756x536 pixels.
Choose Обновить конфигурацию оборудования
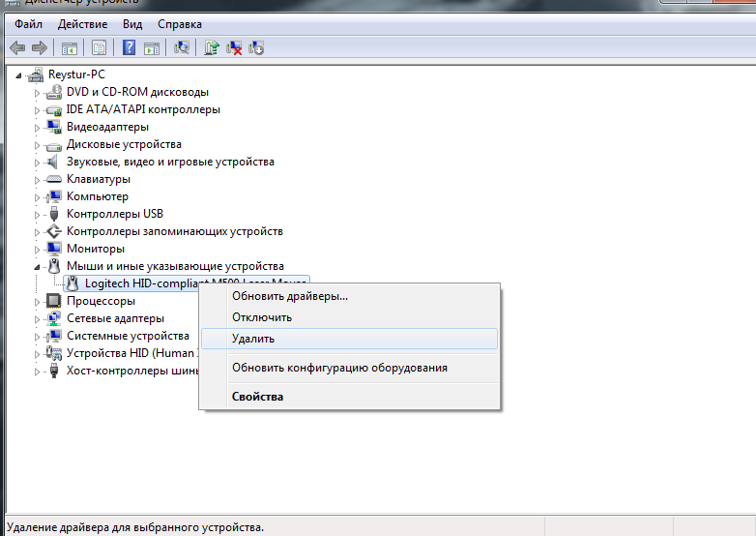tap(349, 368)
